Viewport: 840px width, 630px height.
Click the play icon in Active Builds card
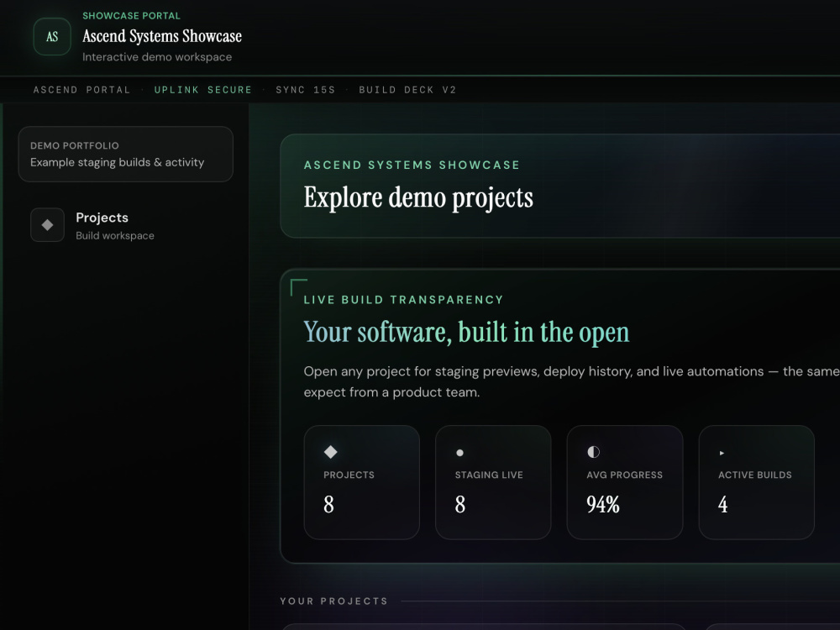(722, 453)
